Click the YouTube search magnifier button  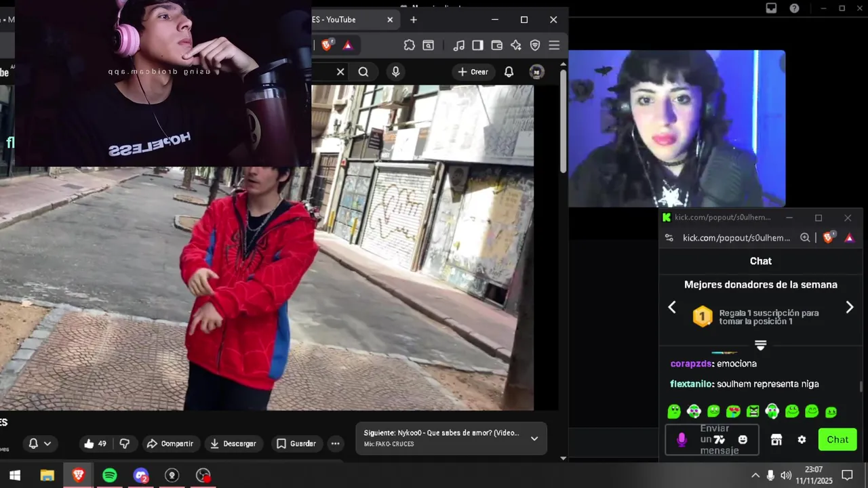click(363, 72)
